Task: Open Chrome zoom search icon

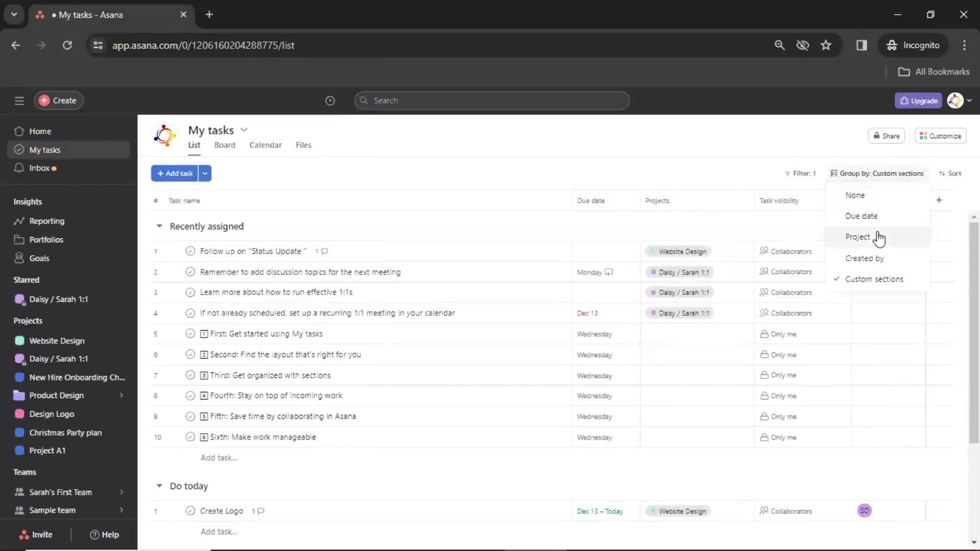Action: pyautogui.click(x=779, y=45)
